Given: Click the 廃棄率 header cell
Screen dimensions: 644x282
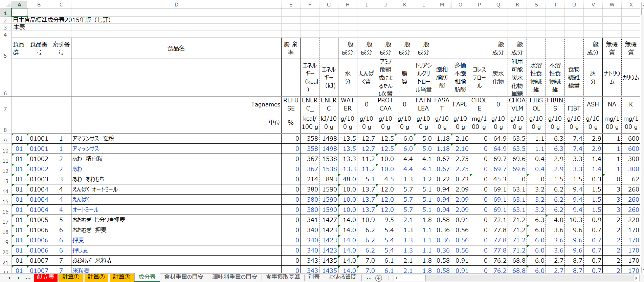Looking at the screenshot, I should coord(291,48).
